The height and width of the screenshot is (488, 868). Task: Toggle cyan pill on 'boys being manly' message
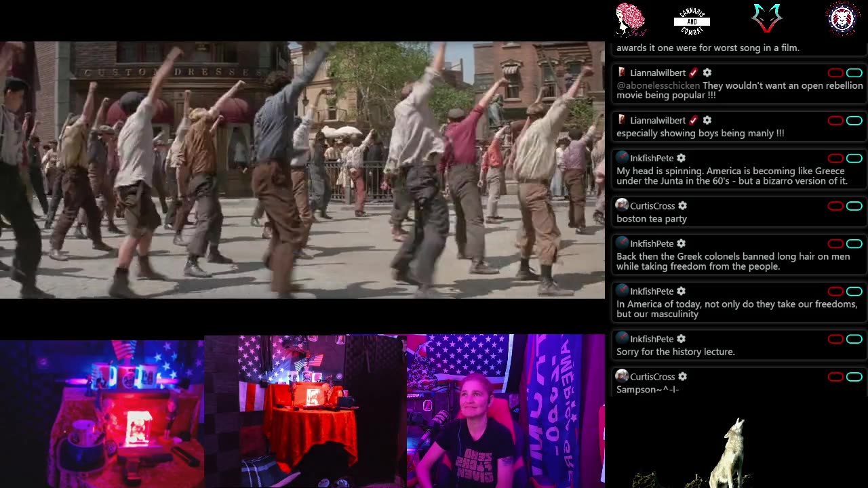pos(854,121)
